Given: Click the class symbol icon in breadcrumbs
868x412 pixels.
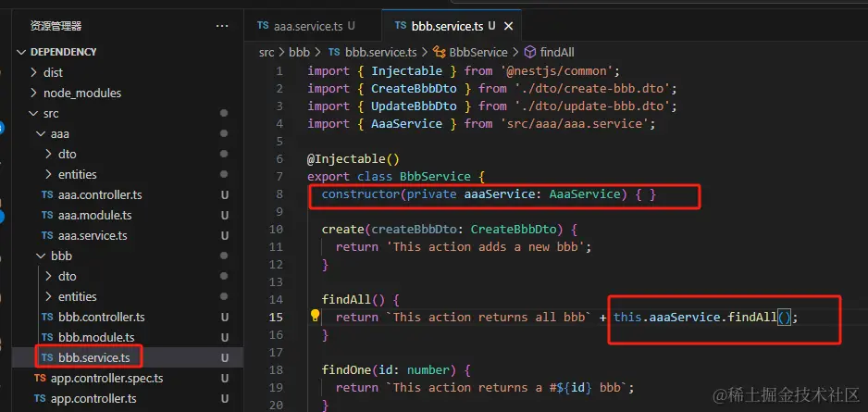Looking at the screenshot, I should pyautogui.click(x=440, y=53).
